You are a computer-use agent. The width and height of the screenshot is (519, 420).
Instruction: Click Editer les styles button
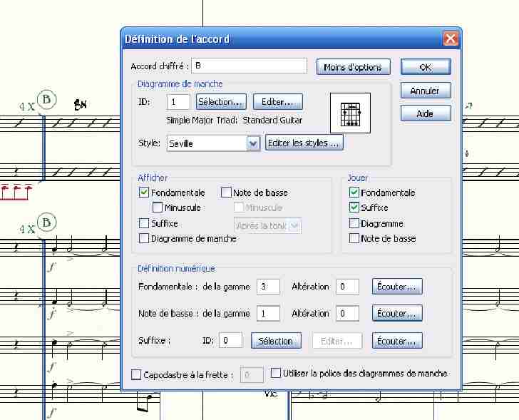tap(304, 143)
